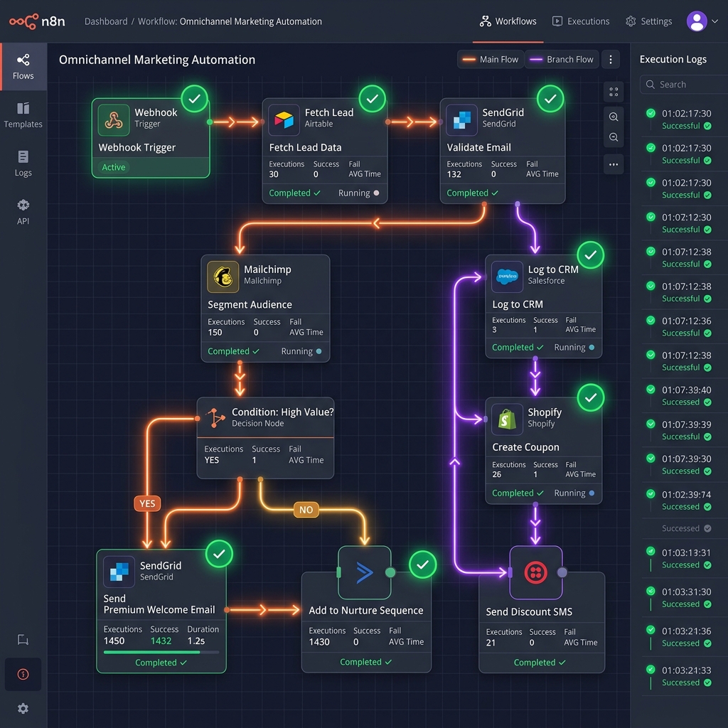Screen dimensions: 728x728
Task: Click the purple output port under Validate Email
Action: (x=518, y=204)
